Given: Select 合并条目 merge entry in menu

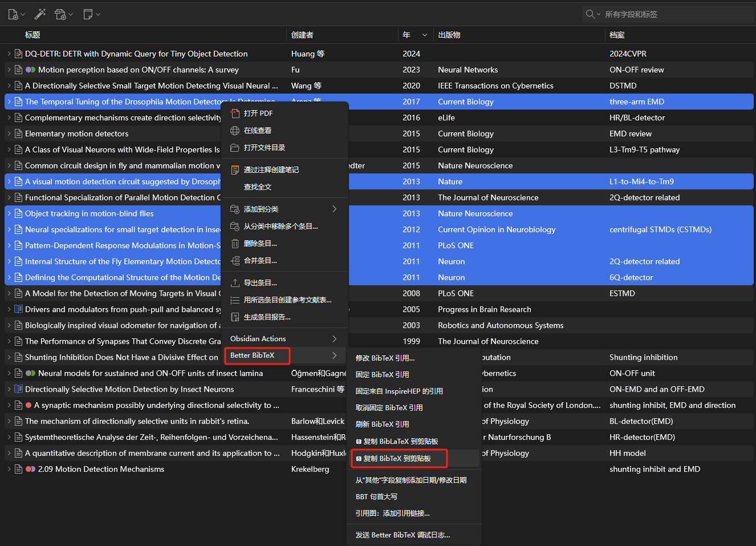Looking at the screenshot, I should click(260, 261).
